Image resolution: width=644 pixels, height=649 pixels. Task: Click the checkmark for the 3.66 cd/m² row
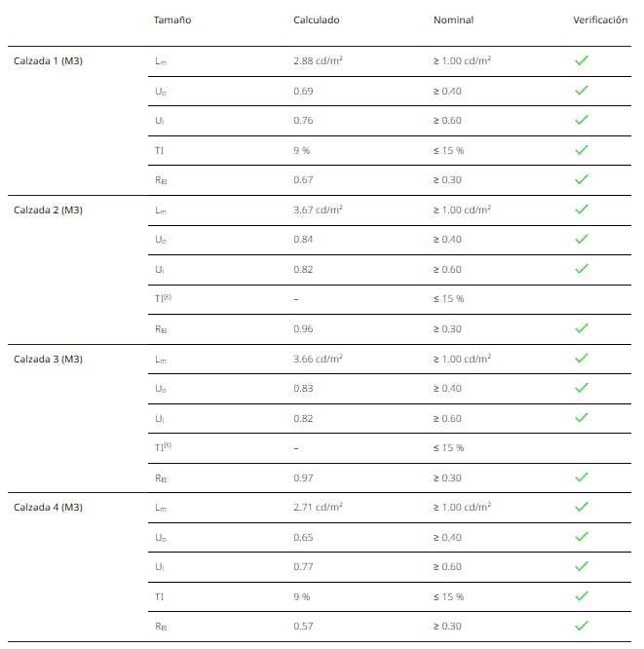[582, 359]
